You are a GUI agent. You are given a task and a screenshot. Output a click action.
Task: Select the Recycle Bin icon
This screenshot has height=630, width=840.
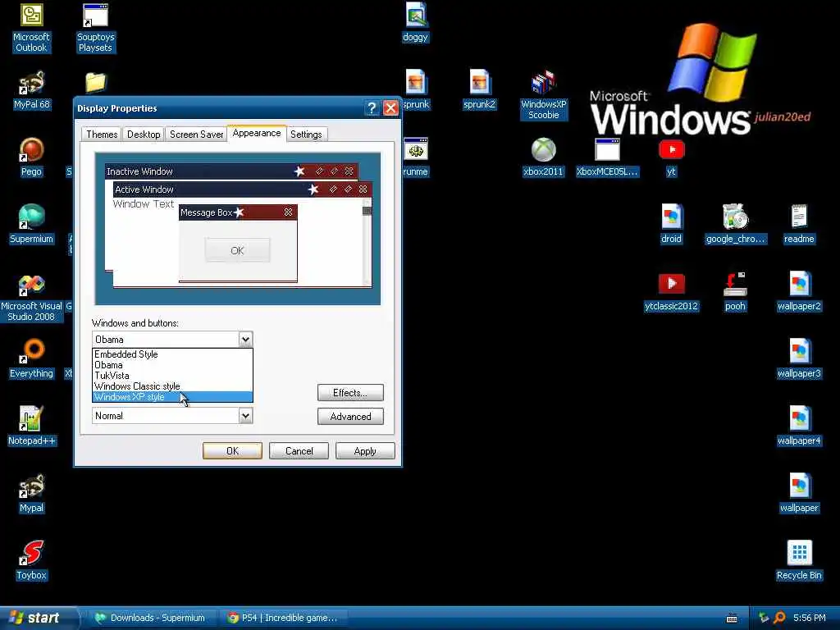pos(799,561)
